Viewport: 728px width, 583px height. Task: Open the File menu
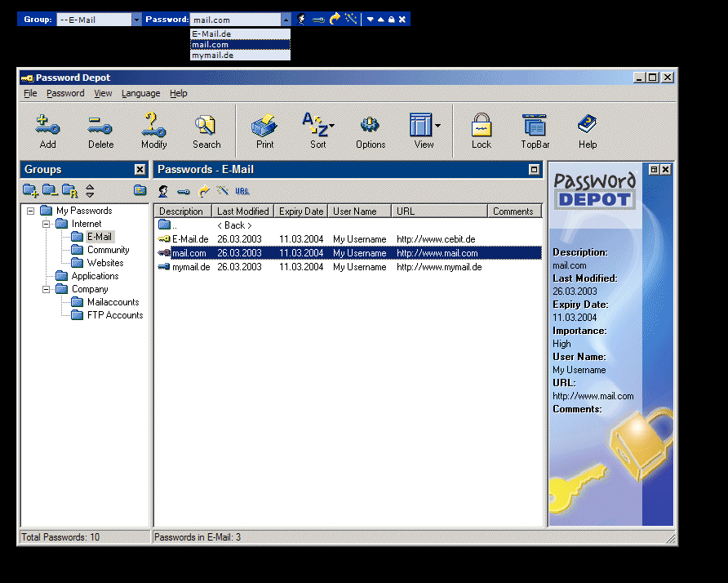[30, 93]
